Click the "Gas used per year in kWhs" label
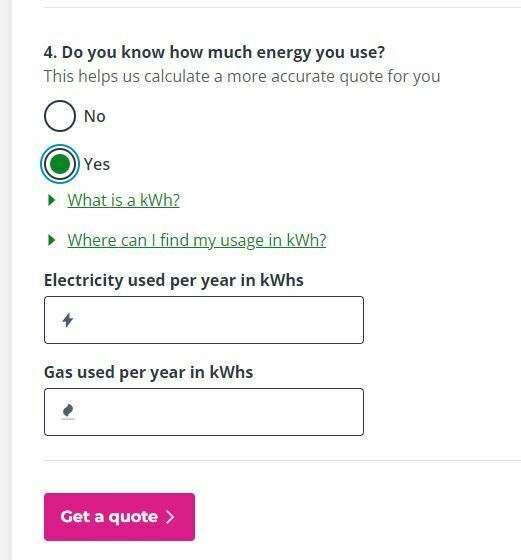Screen dimensions: 521x560 click(x=149, y=372)
